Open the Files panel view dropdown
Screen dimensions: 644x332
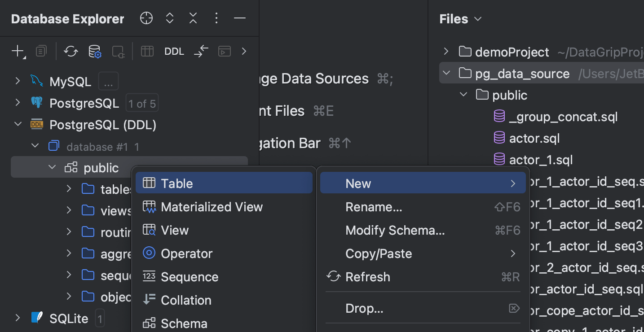[x=477, y=19]
